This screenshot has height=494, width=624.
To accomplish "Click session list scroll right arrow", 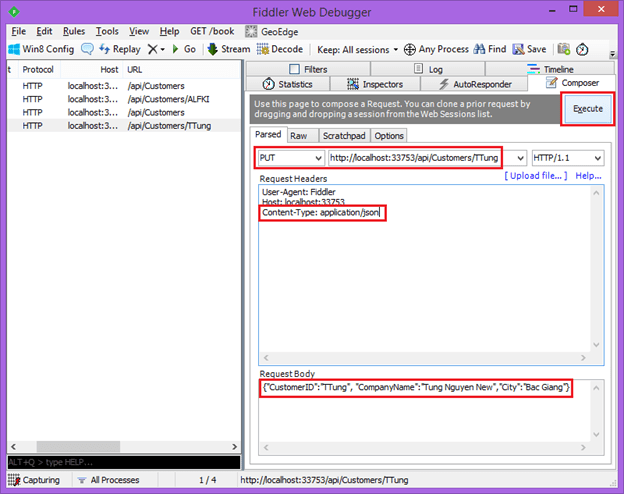I will 234,447.
